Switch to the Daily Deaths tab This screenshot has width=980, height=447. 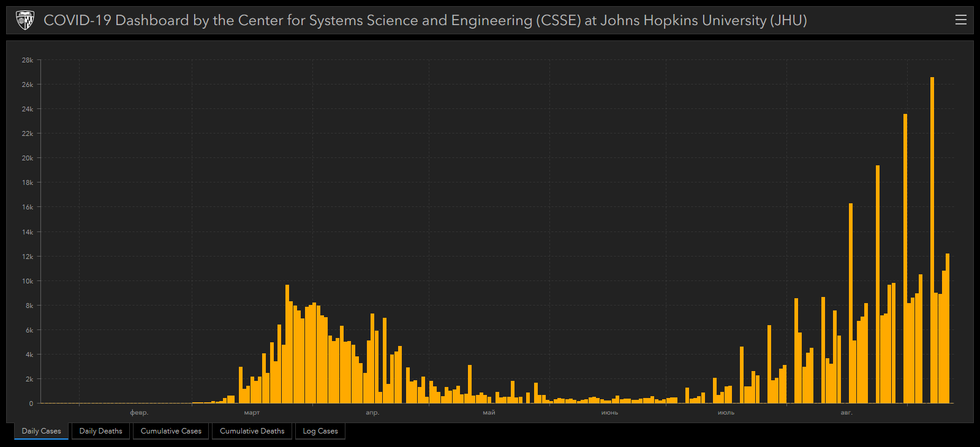click(x=100, y=431)
